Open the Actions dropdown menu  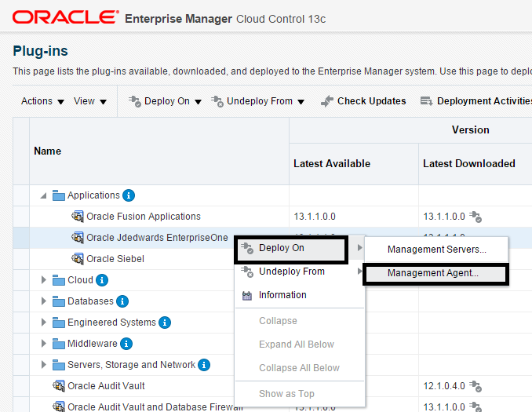[x=42, y=101]
